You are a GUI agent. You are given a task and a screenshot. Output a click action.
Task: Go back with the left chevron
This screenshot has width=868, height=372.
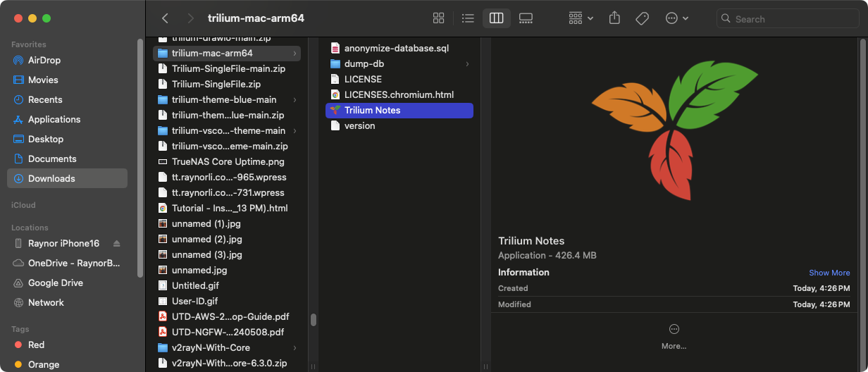click(165, 18)
